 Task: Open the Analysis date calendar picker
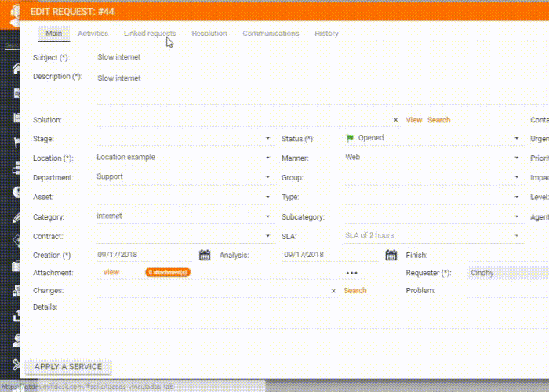coord(391,255)
